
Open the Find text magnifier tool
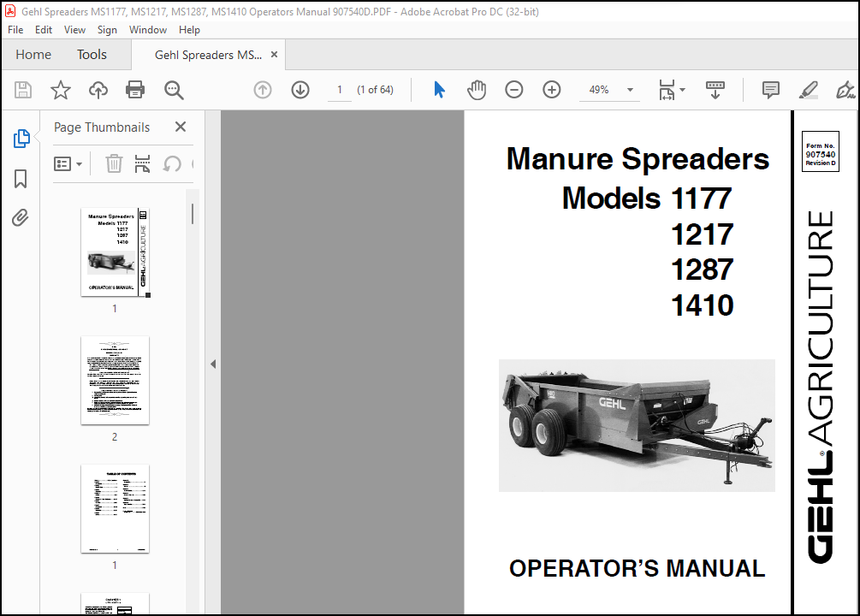click(x=174, y=90)
